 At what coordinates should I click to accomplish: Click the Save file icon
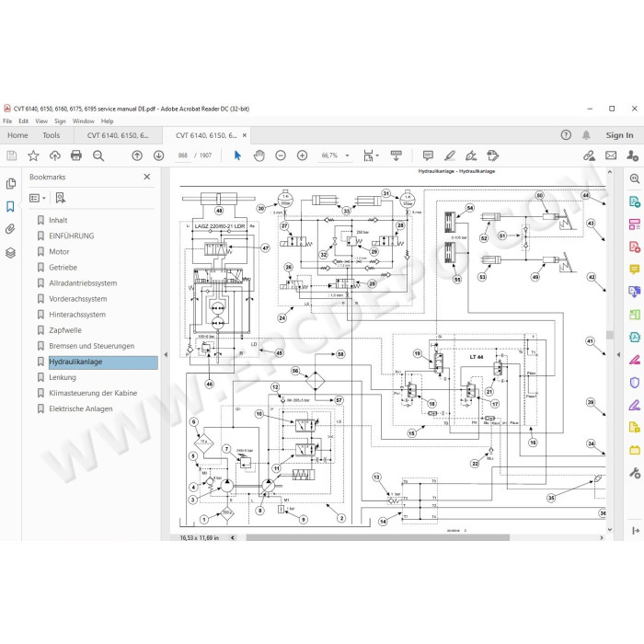point(11,155)
